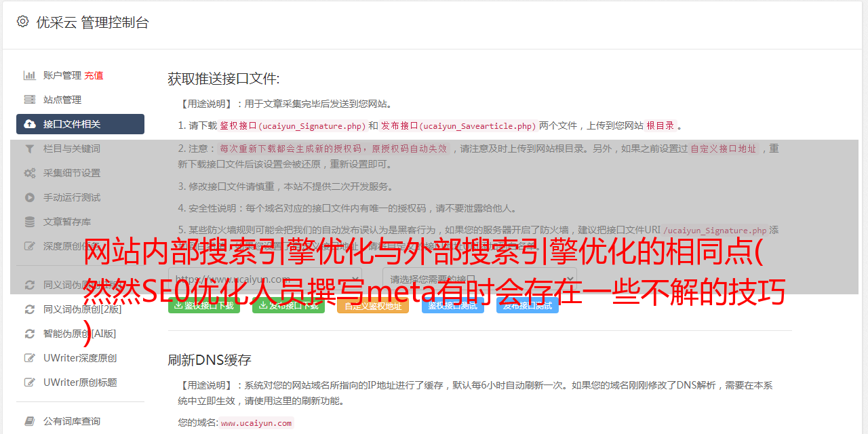The image size is (868, 434).
Task: Click the green 发布接口下载 button
Action: [x=288, y=306]
